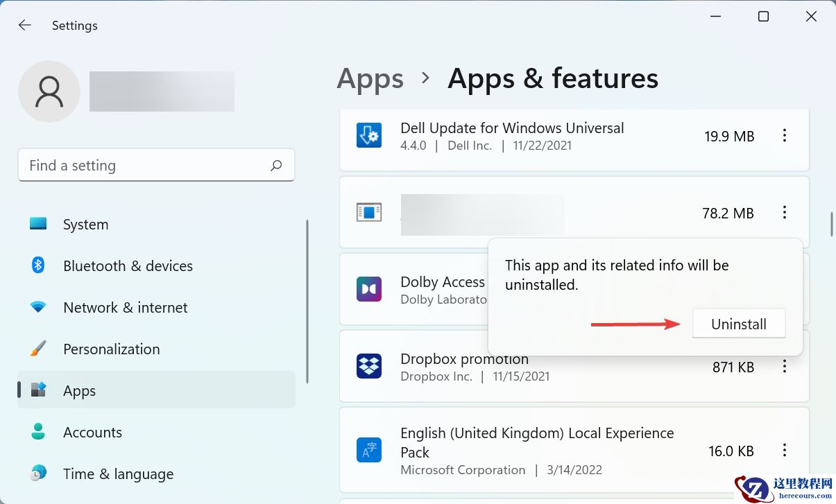The image size is (836, 504).
Task: Open System settings category
Action: point(85,225)
